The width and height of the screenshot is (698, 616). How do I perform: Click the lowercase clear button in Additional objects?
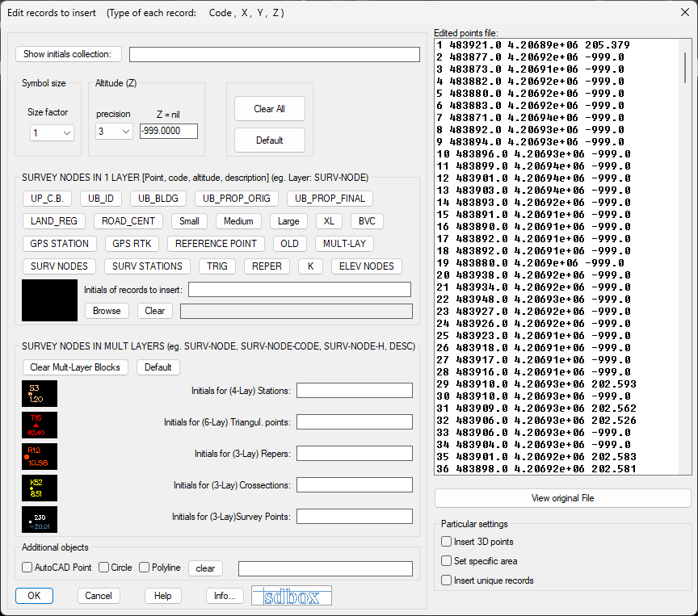coord(205,568)
